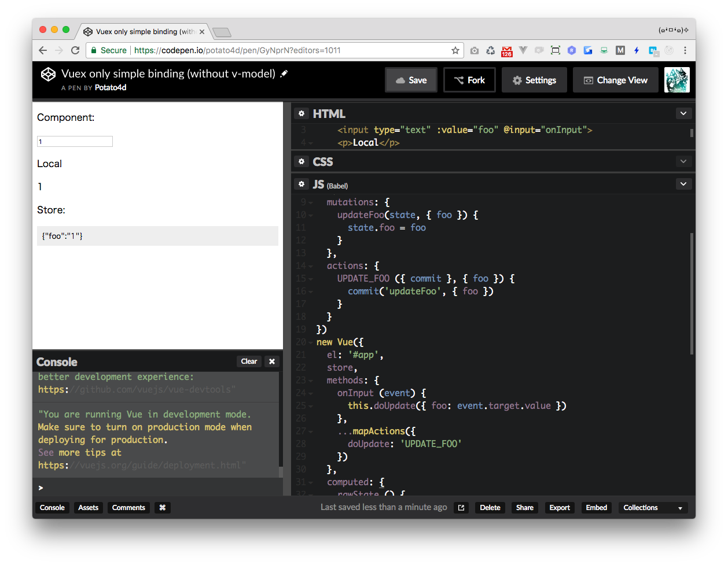The width and height of the screenshot is (728, 565).
Task: Fork this pen
Action: (x=469, y=80)
